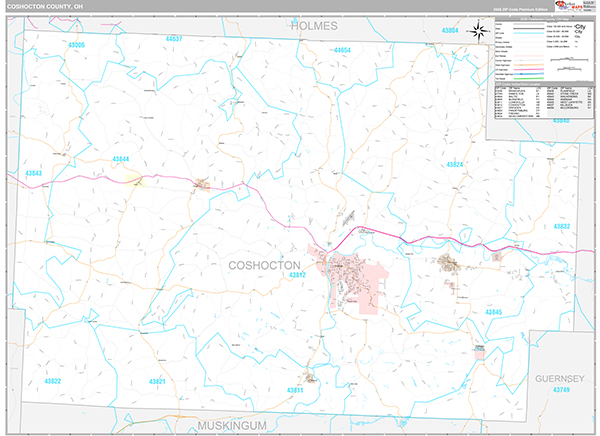Select ZIP code label 43832
The height and width of the screenshot is (436, 600).
pos(562,226)
